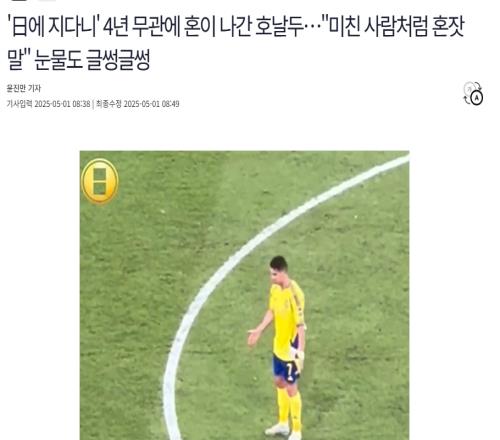Click the yellow 日 coin badge on photo

pyautogui.click(x=100, y=181)
